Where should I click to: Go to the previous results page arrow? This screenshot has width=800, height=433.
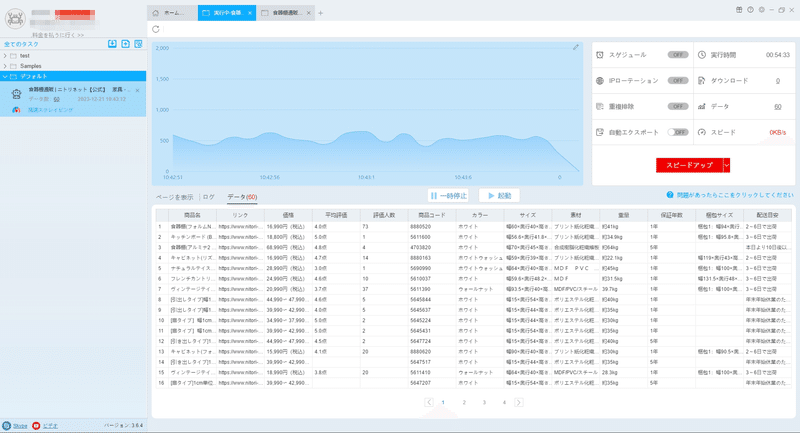pyautogui.click(x=429, y=402)
